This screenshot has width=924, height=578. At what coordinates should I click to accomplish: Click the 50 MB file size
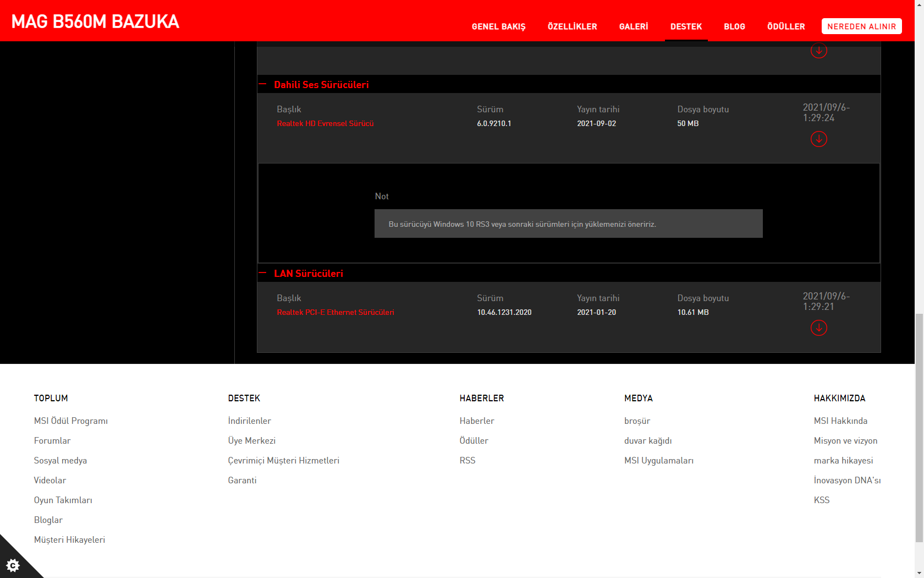tap(688, 123)
